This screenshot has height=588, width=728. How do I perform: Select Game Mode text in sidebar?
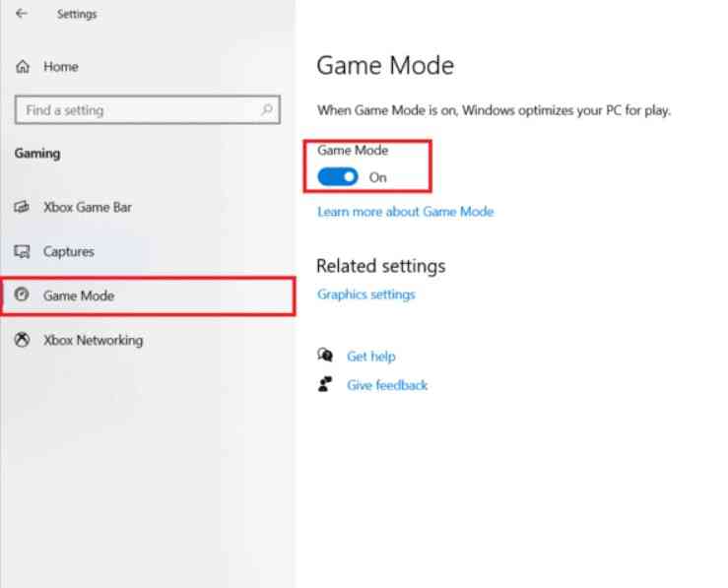79,295
